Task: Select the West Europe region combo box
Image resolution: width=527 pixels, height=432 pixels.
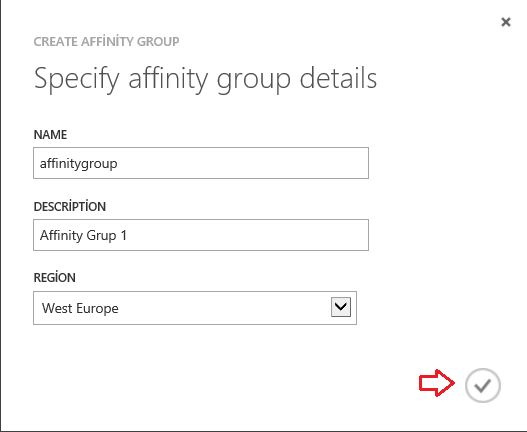Action: [195, 308]
